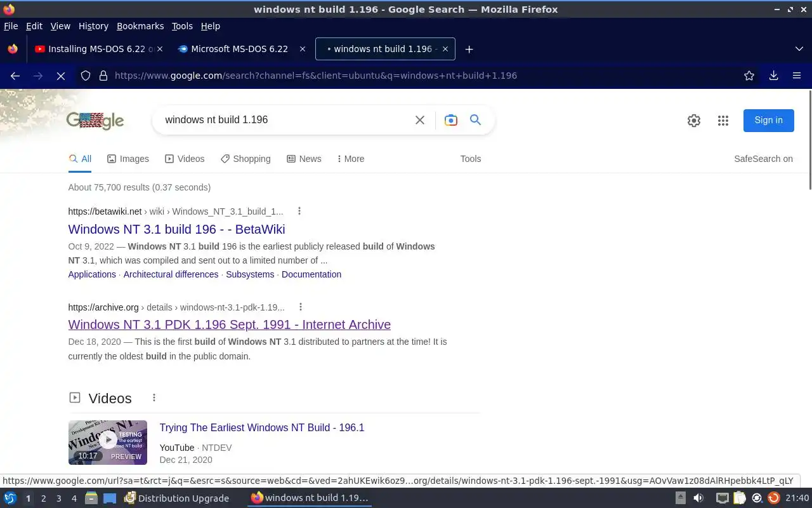The image size is (812, 508).
Task: Click the taskbar clock 21:40
Action: 797,498
